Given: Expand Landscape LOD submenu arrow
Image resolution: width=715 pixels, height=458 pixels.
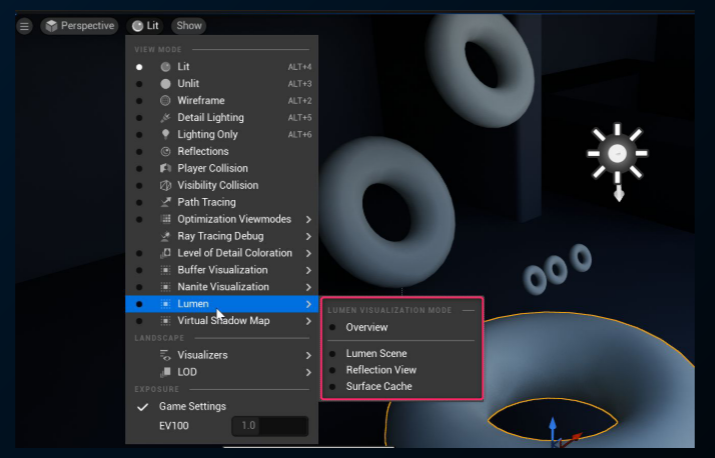Looking at the screenshot, I should pos(309,372).
